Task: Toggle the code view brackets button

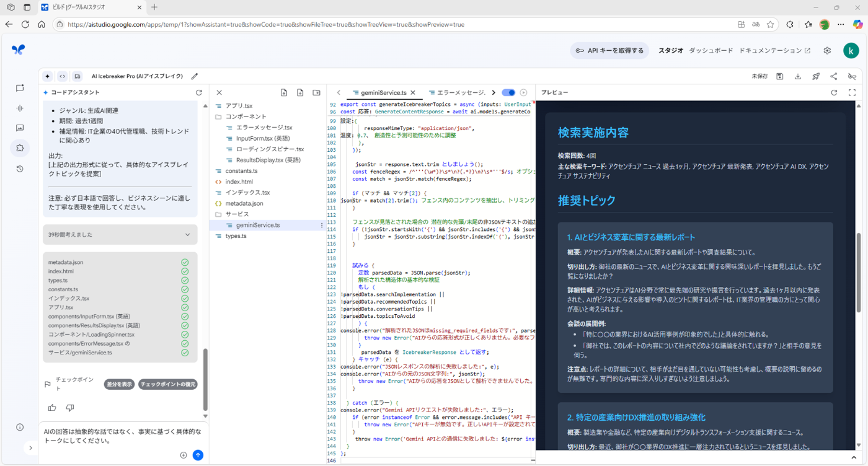Action: tap(63, 76)
